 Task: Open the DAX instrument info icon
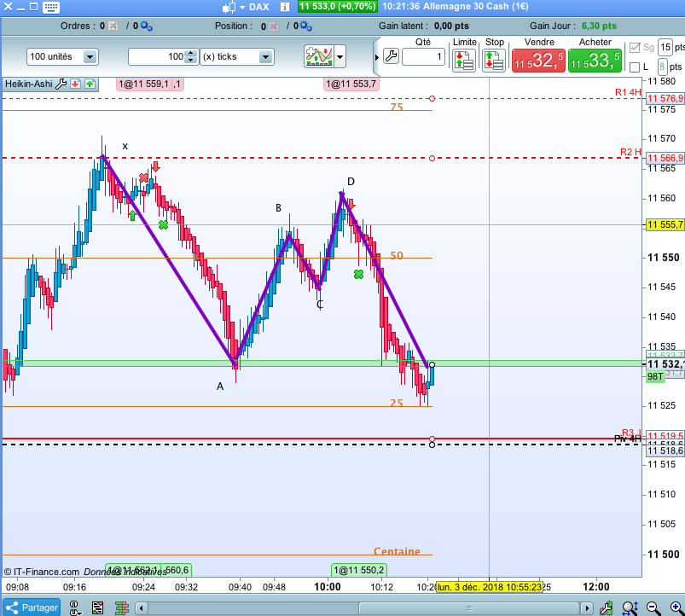(284, 7)
